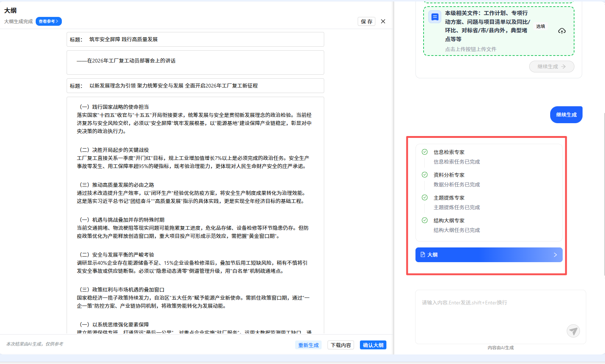Click 重新生成 to regenerate outline
Viewport: 605px width, 364px height.
click(308, 345)
